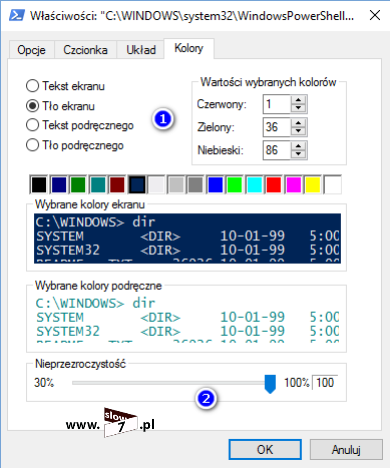Image resolution: width=390 pixels, height=468 pixels.
Task: Click the Anuluj button
Action: [x=346, y=450]
